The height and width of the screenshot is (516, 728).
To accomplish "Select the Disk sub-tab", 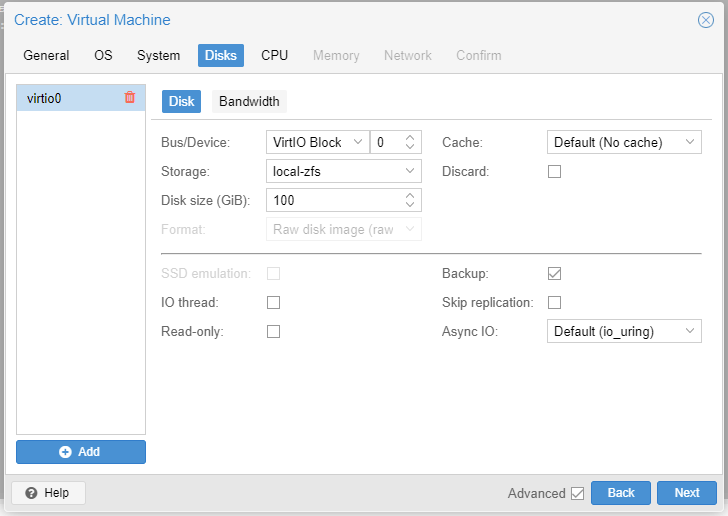I will 182,101.
